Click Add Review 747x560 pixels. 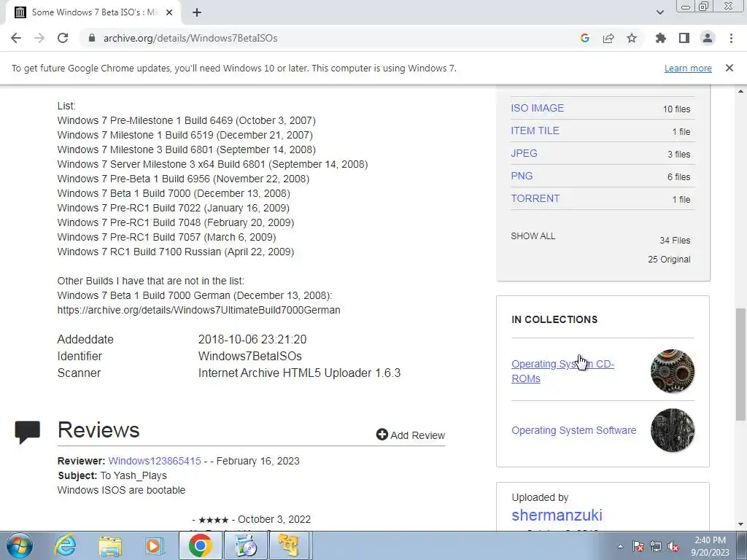coord(411,435)
